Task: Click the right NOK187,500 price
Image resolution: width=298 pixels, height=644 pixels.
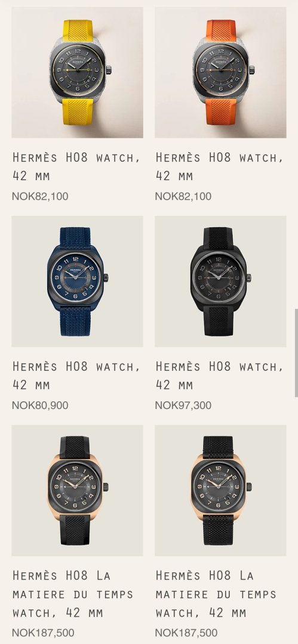Action: [186, 633]
